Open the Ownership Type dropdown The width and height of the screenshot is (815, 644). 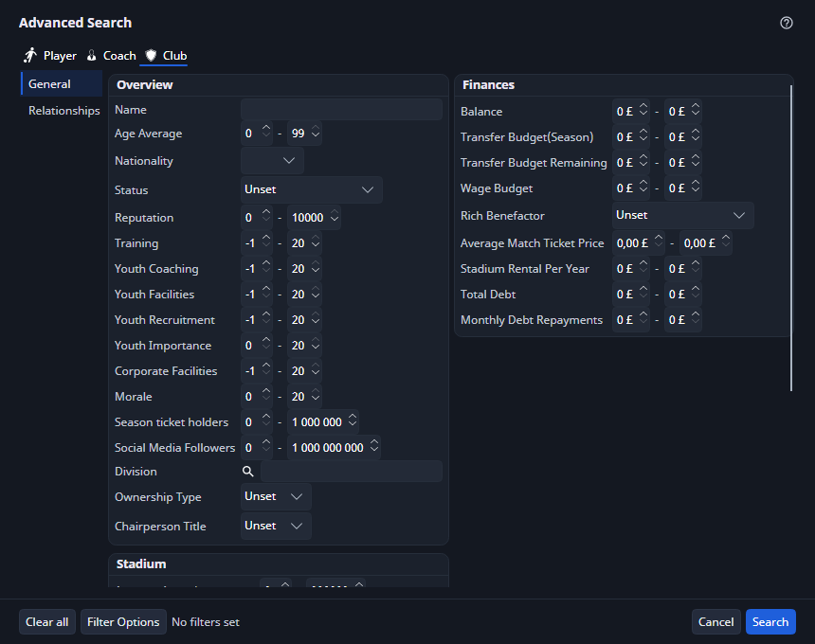(x=276, y=496)
